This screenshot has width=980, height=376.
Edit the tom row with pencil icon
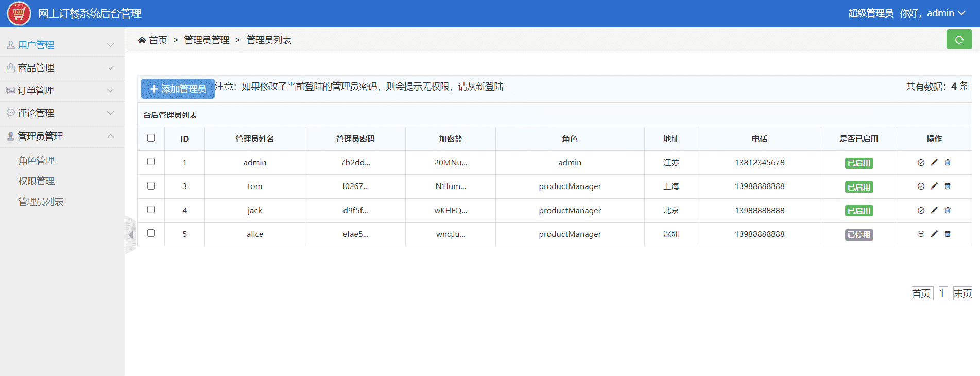tap(934, 186)
